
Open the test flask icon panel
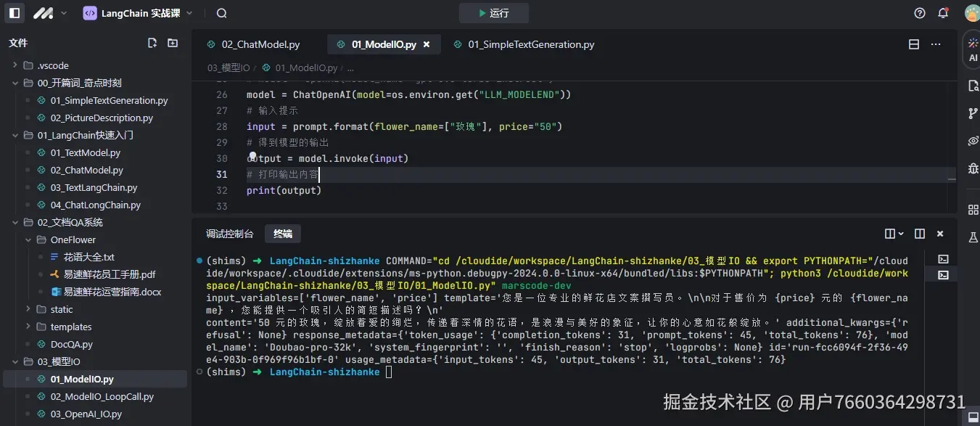973,238
